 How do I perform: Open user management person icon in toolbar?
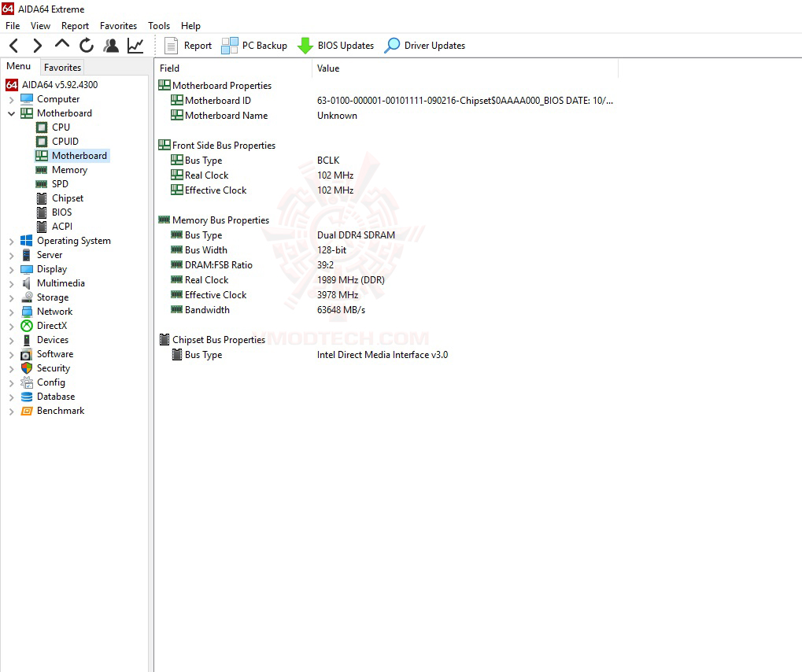[x=111, y=46]
